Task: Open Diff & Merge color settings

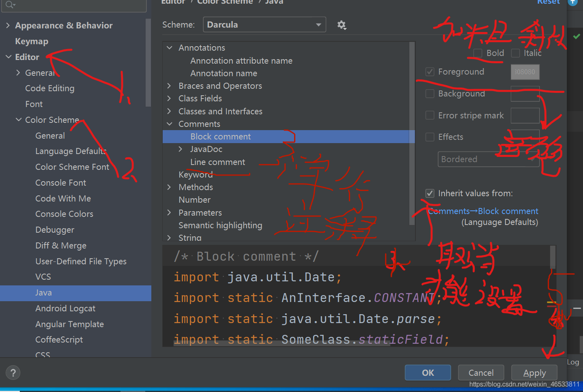Action: [x=61, y=246]
